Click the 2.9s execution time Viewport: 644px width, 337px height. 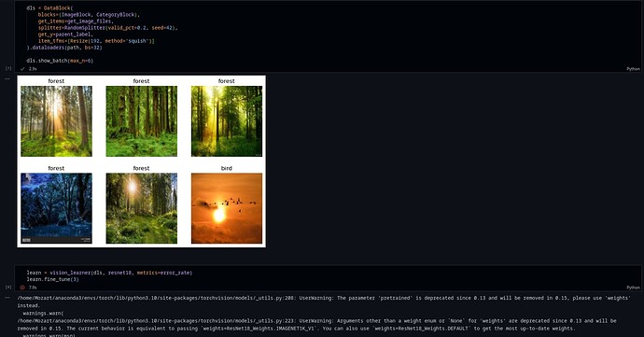[33, 69]
